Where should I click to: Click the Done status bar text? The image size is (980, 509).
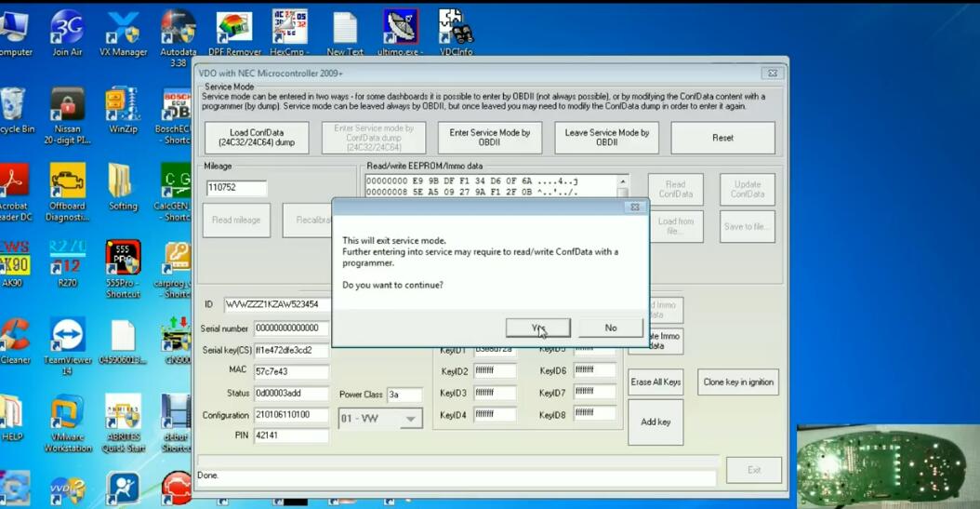point(207,476)
